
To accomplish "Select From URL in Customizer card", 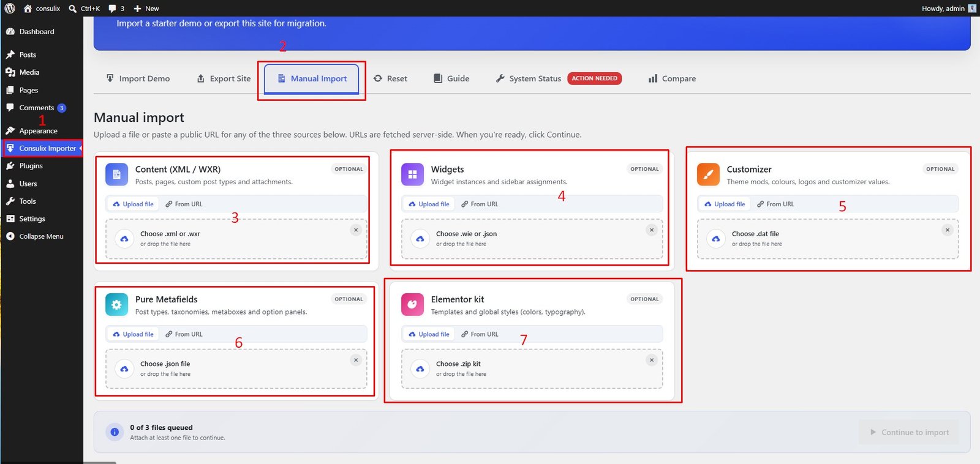I will 775,204.
